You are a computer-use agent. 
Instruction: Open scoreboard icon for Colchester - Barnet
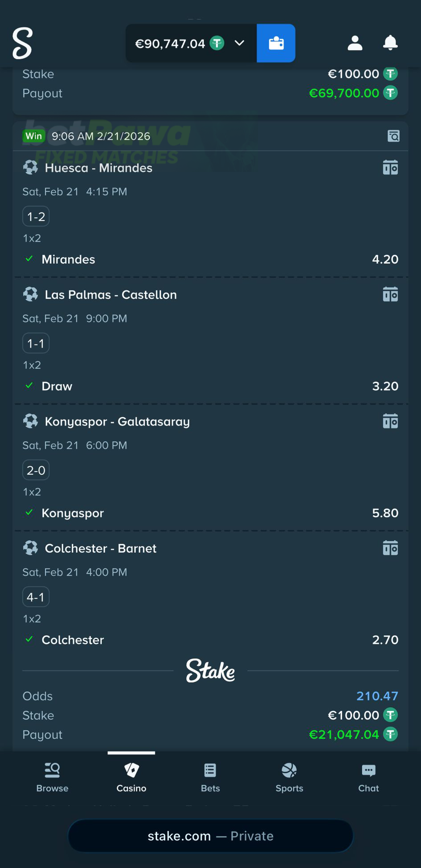pos(390,548)
